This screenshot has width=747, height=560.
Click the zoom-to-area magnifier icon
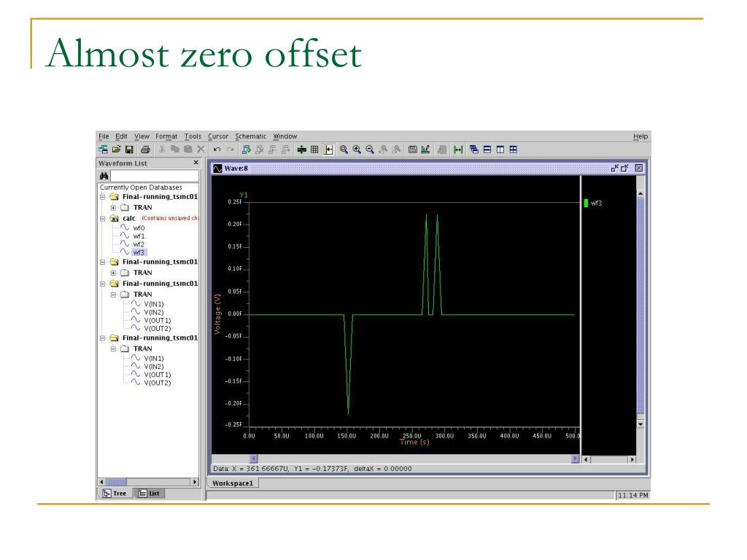tap(344, 149)
